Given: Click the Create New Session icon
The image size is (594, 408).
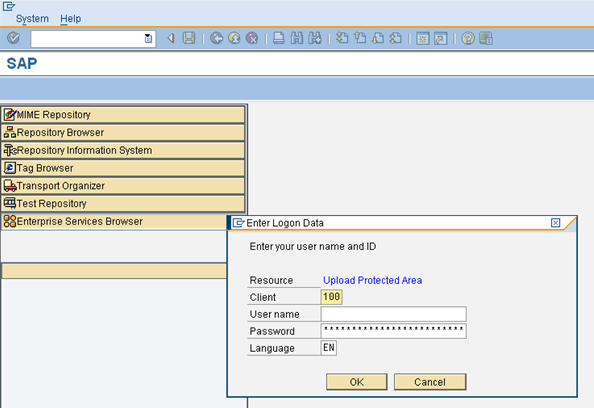Looking at the screenshot, I should coord(422,38).
